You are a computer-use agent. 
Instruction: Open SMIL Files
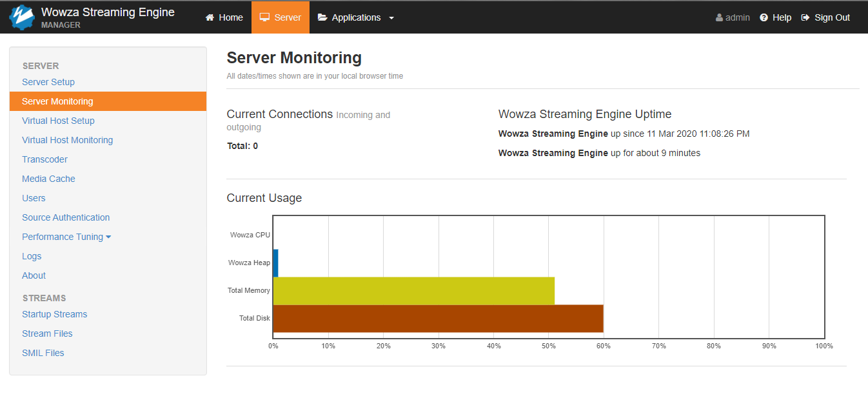43,353
